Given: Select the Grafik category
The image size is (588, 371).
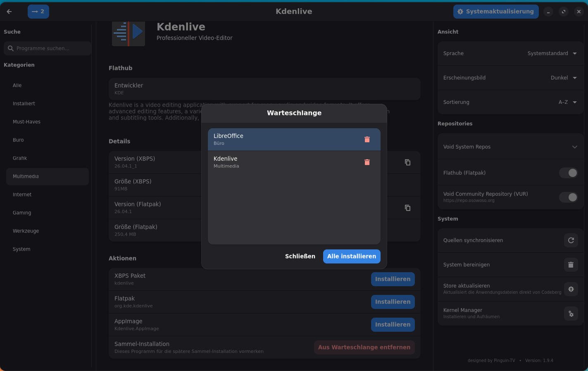Looking at the screenshot, I should tap(48, 158).
